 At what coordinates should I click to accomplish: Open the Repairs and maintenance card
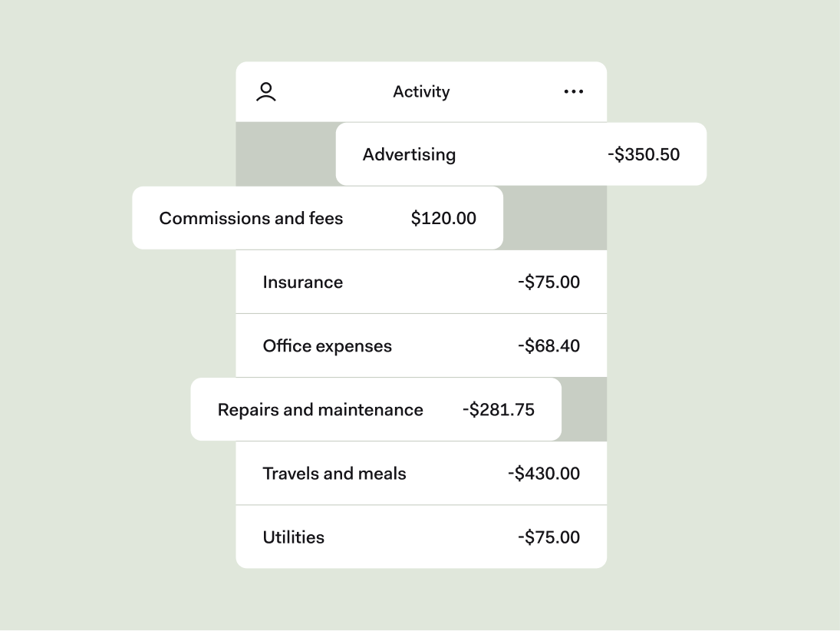tap(376, 409)
